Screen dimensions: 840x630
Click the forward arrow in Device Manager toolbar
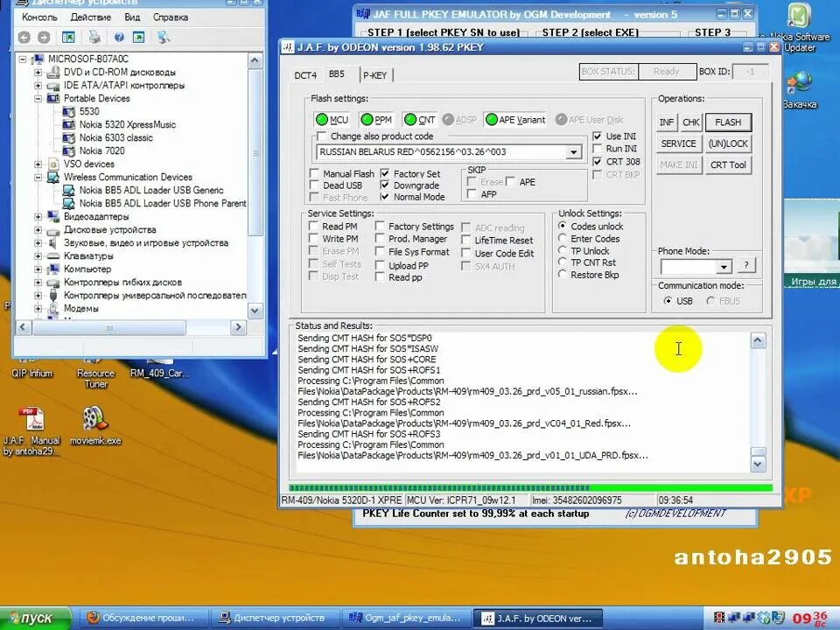click(44, 37)
